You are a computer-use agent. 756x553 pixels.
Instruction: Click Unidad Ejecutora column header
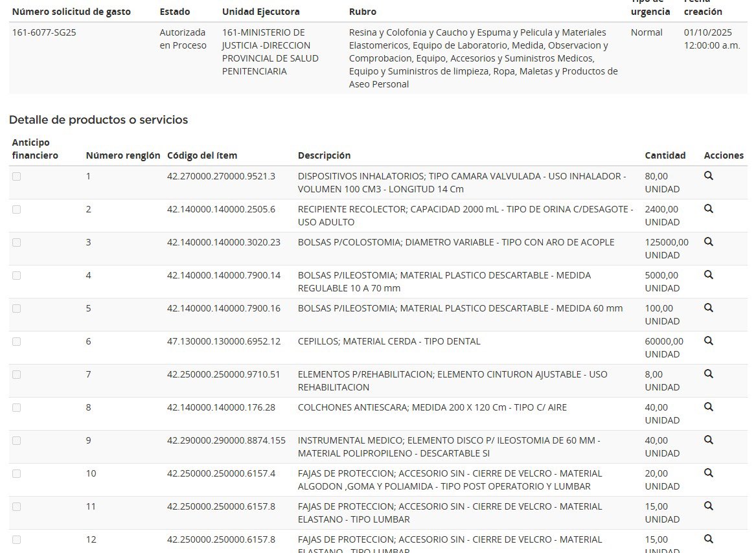[260, 12]
